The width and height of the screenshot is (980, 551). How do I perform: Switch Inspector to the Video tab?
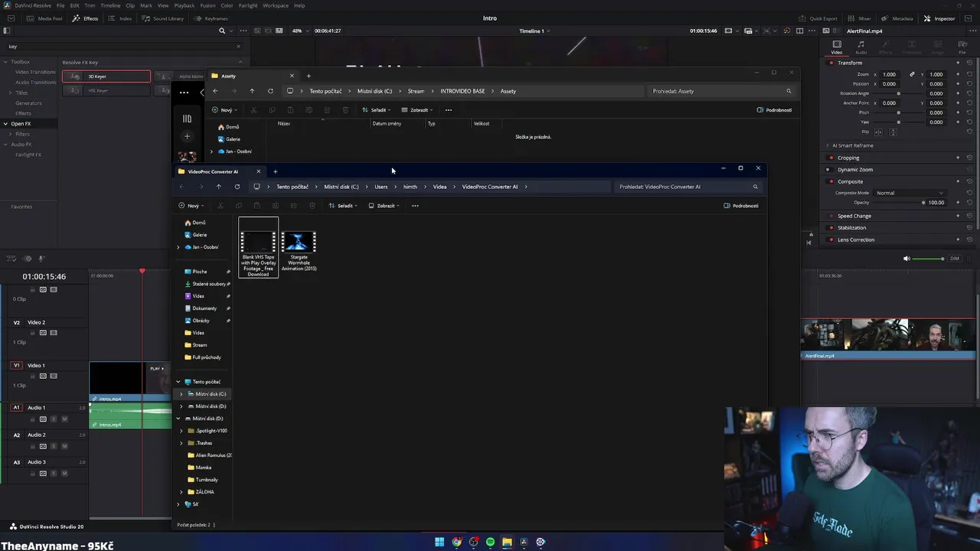pos(837,47)
